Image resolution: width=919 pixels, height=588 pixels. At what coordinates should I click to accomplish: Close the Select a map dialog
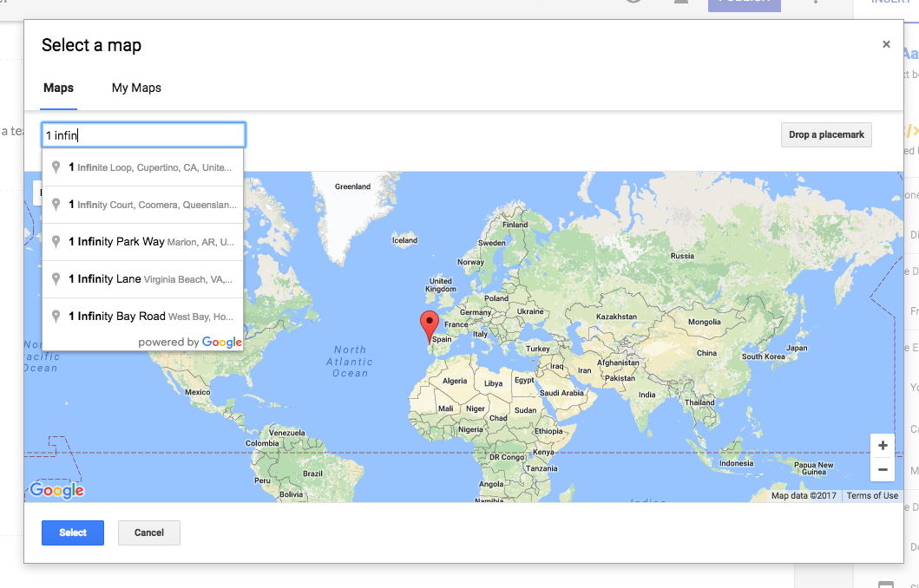pos(886,45)
